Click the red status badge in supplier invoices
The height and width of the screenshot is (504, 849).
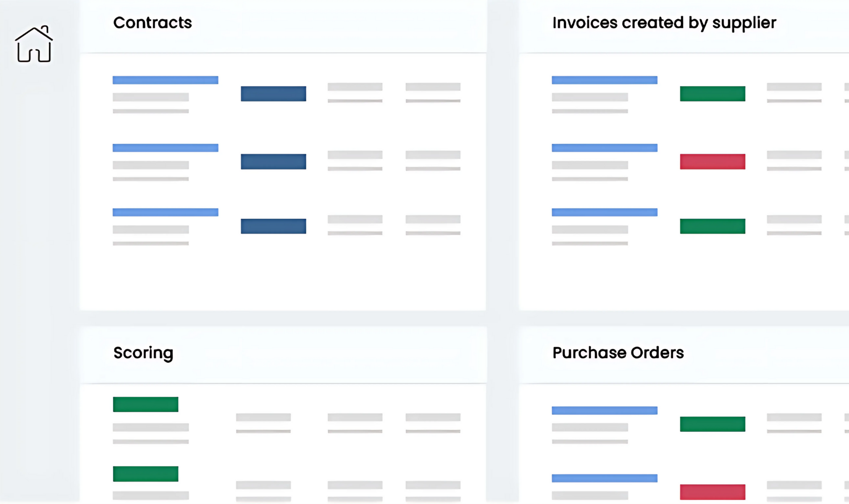click(x=712, y=161)
